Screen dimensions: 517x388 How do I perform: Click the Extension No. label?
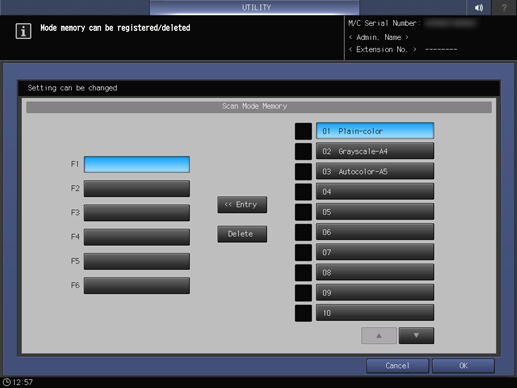point(382,49)
